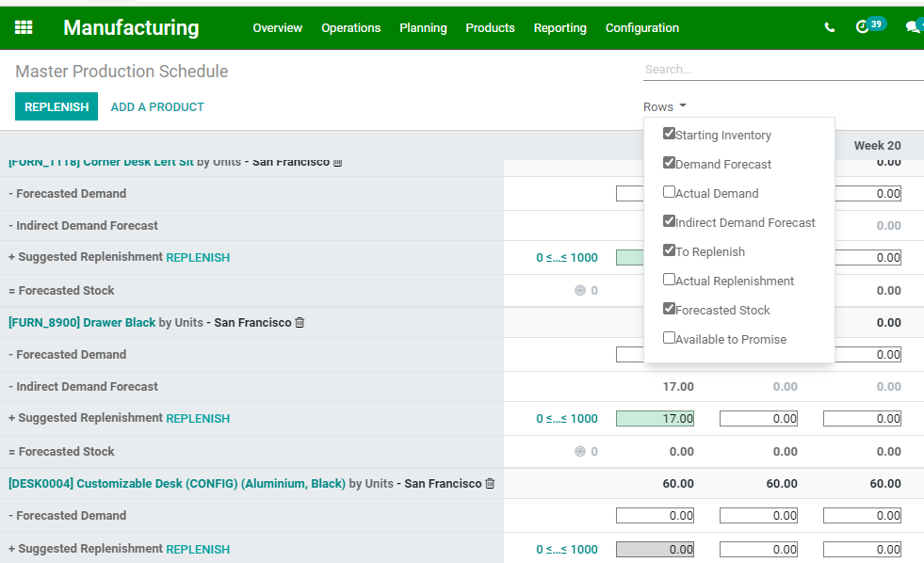Edit Drawer Black min-max range 0 to 1000

(567, 419)
